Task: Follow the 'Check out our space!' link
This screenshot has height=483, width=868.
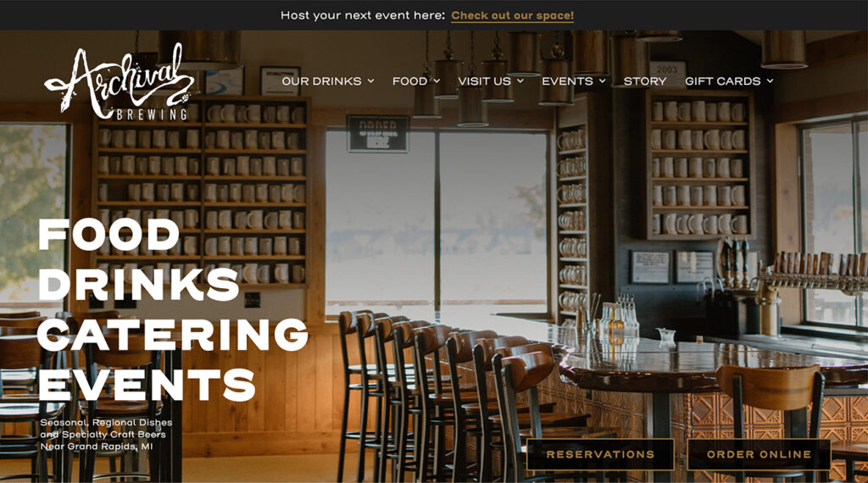Action: (x=513, y=15)
